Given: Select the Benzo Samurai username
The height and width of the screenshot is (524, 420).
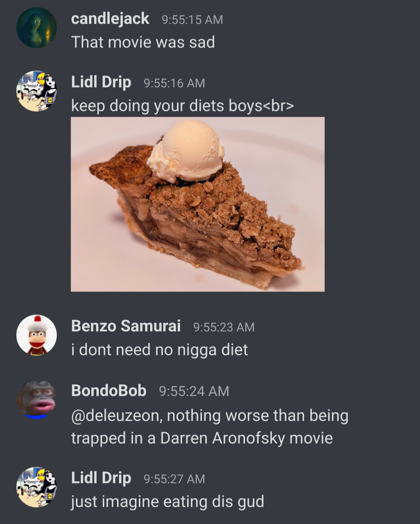Looking at the screenshot, I should pos(126,326).
